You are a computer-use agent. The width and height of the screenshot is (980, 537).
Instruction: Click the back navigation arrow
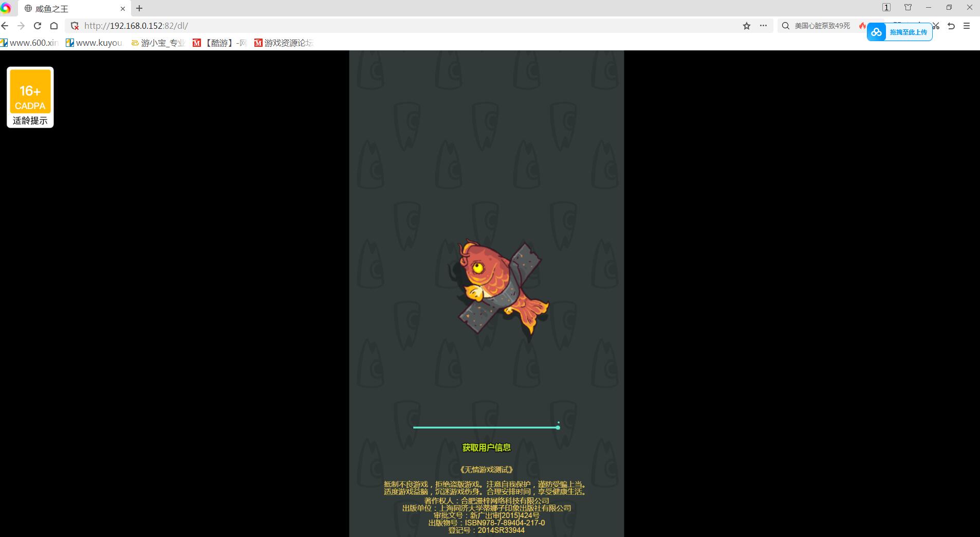coord(5,26)
